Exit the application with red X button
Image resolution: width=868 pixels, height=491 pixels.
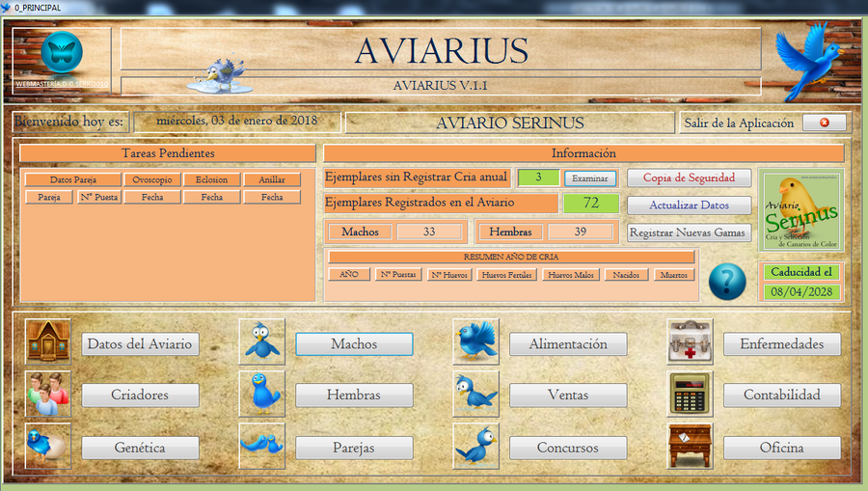(x=824, y=123)
